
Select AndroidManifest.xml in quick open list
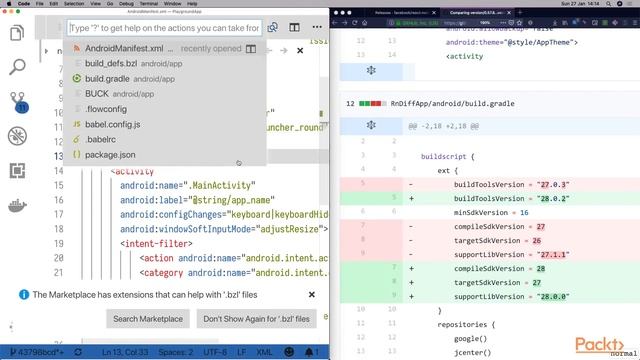coord(165,49)
